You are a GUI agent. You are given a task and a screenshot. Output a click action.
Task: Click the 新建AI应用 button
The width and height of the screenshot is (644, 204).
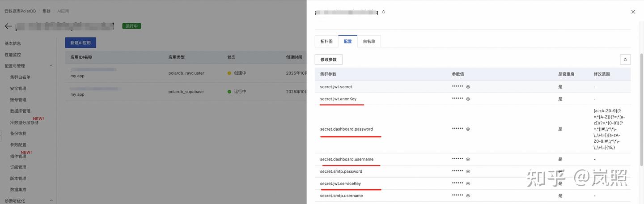(80, 43)
